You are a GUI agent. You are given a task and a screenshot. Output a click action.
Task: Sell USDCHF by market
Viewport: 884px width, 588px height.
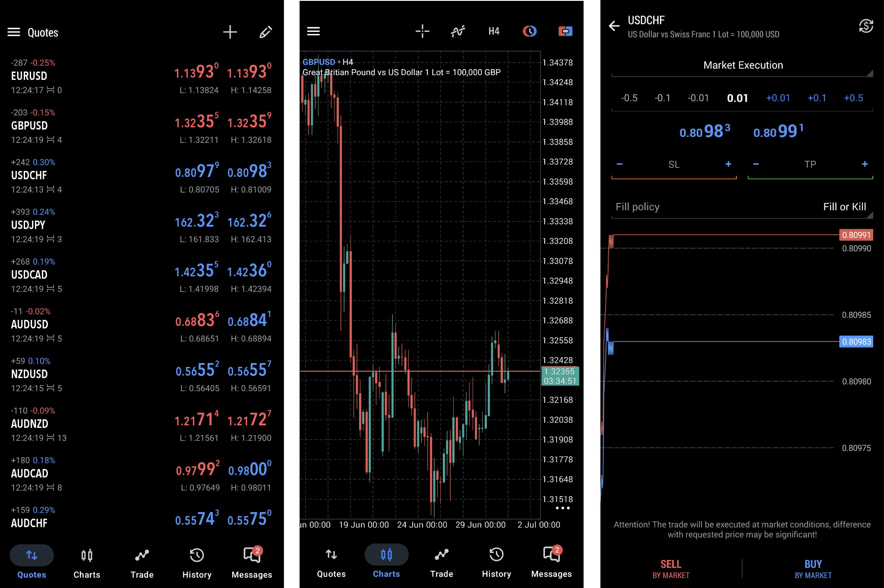click(x=671, y=569)
